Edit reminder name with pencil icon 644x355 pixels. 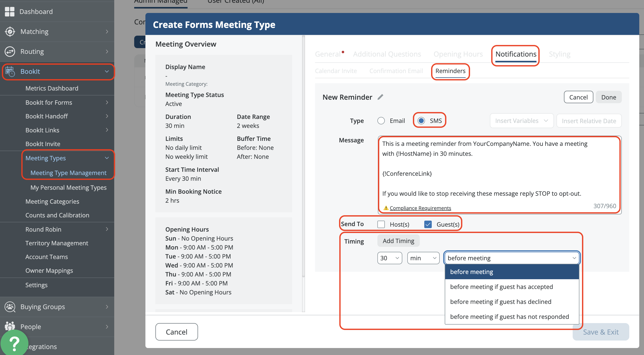pyautogui.click(x=380, y=97)
